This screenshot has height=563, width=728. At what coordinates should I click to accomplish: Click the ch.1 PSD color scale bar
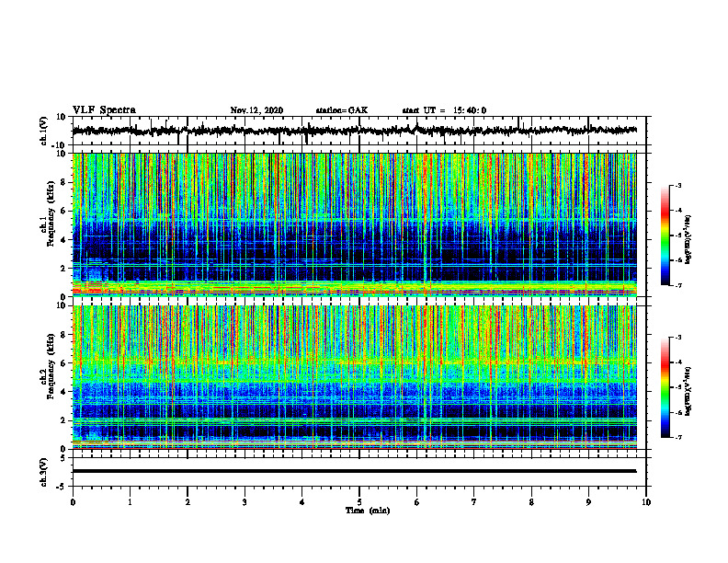(665, 236)
